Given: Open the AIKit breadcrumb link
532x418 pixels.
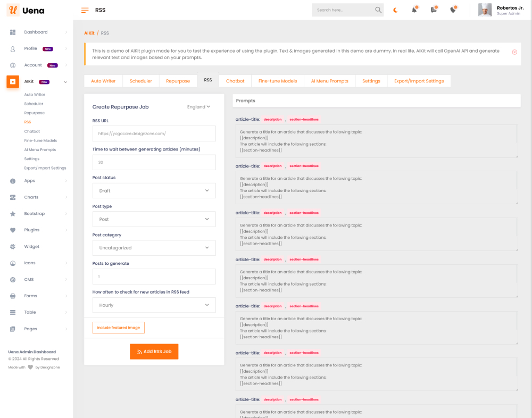Looking at the screenshot, I should [89, 33].
